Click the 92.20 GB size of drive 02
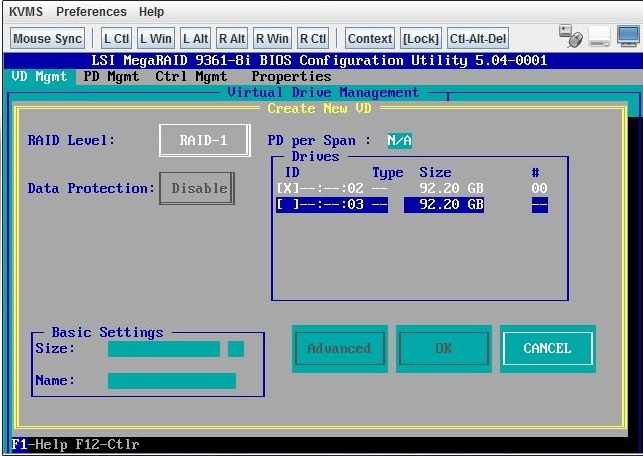The width and height of the screenshot is (643, 456). click(x=451, y=188)
